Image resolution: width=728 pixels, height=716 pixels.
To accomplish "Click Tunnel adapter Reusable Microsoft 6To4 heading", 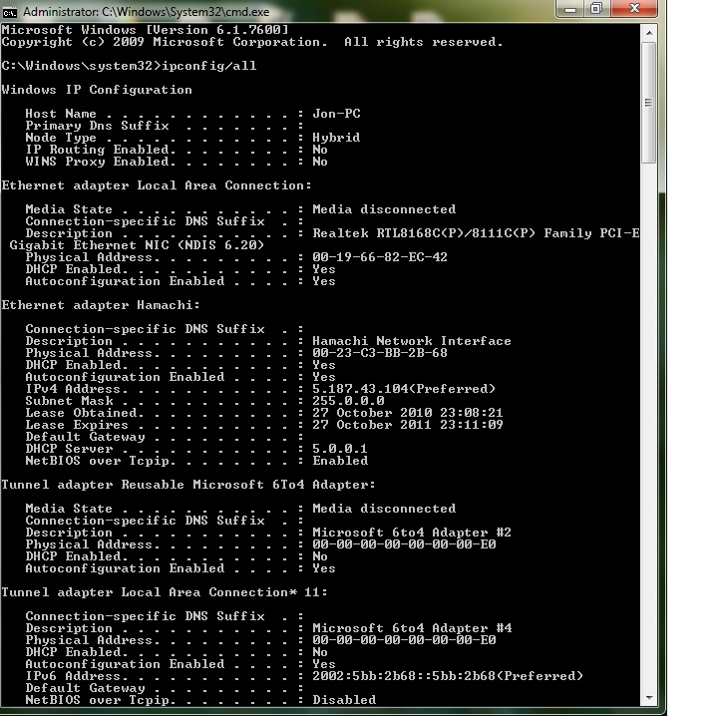I will point(188,485).
